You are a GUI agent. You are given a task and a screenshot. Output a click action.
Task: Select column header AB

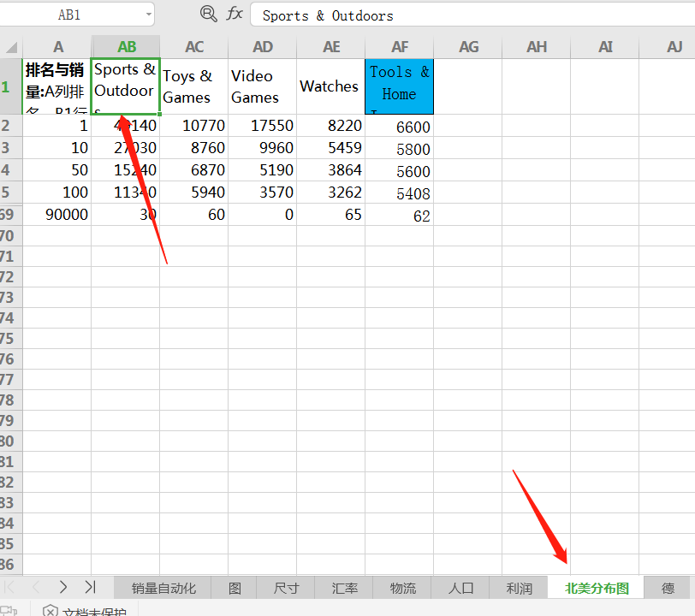click(x=126, y=47)
